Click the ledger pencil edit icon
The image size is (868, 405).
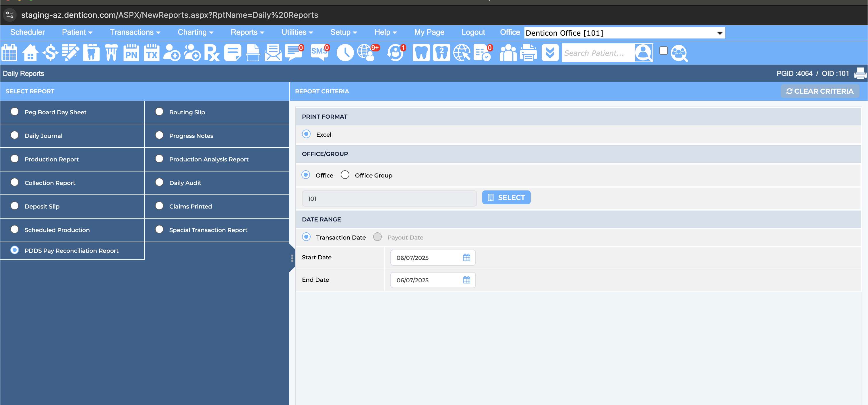click(x=71, y=53)
